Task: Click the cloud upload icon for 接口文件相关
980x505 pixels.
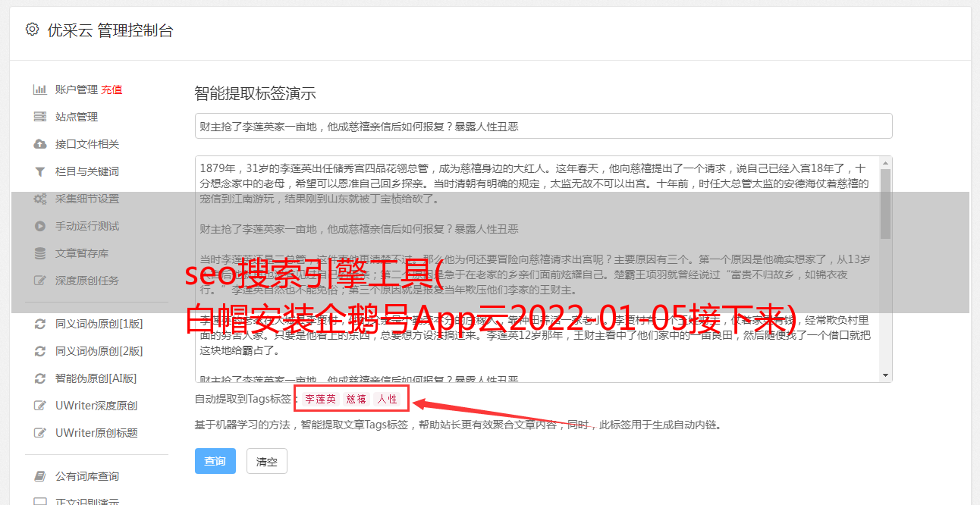Action: click(x=40, y=144)
